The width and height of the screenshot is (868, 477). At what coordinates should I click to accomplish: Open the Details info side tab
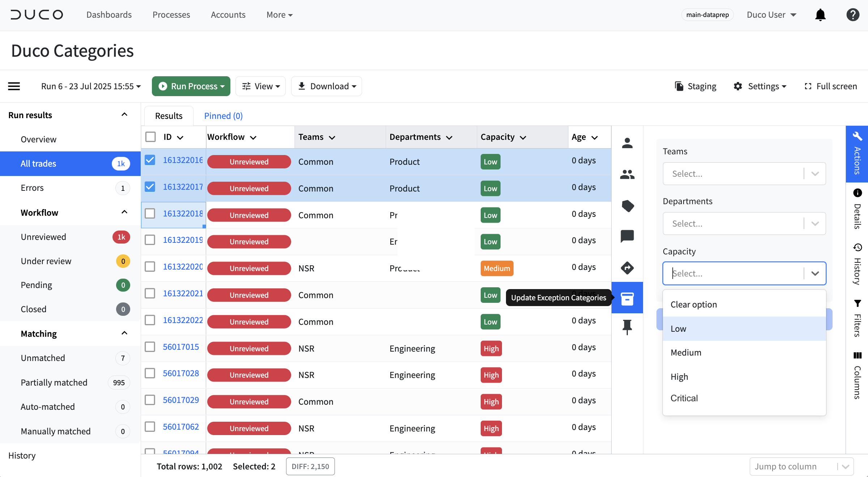coord(857,209)
